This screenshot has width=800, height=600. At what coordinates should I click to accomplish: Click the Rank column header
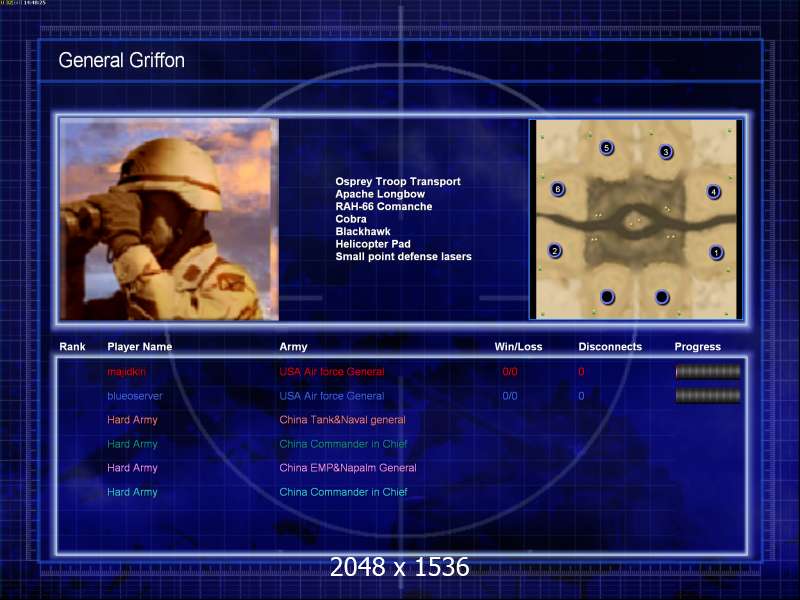click(x=72, y=346)
